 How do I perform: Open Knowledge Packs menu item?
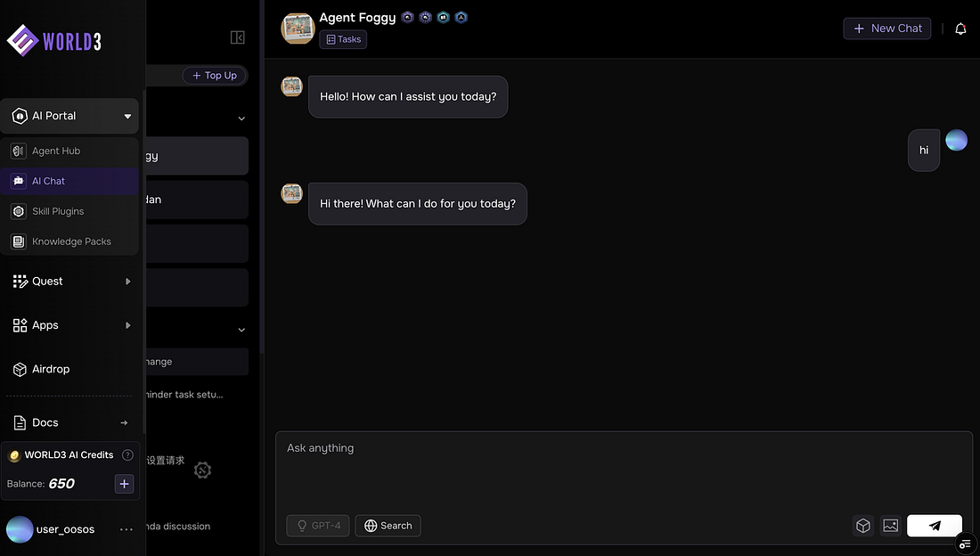[x=71, y=242]
